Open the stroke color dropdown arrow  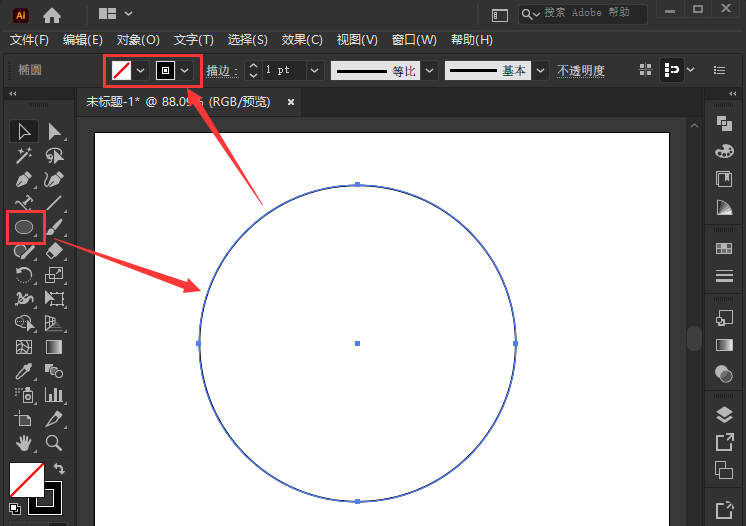(x=185, y=71)
